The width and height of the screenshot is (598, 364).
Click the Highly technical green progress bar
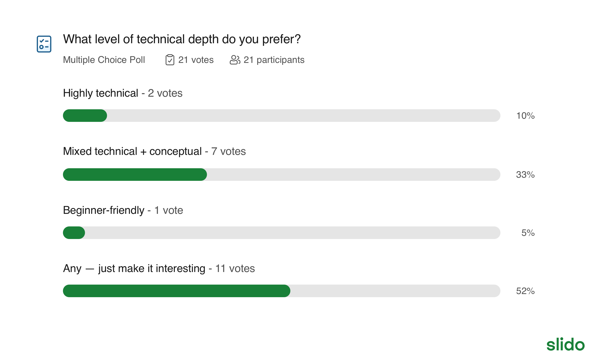(x=85, y=116)
